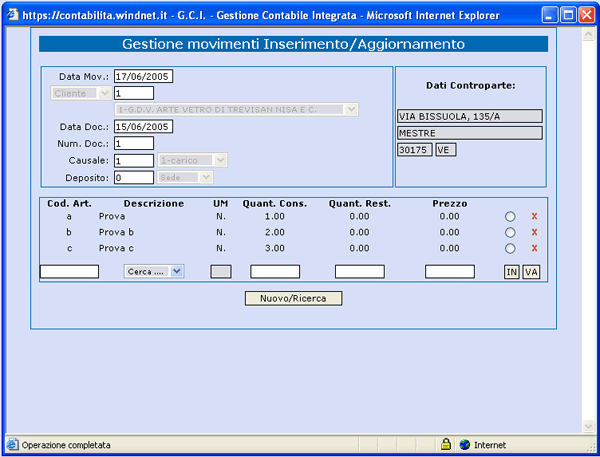This screenshot has width=600, height=457.
Task: Click the empty Quant. Cons. input field
Action: 275,272
